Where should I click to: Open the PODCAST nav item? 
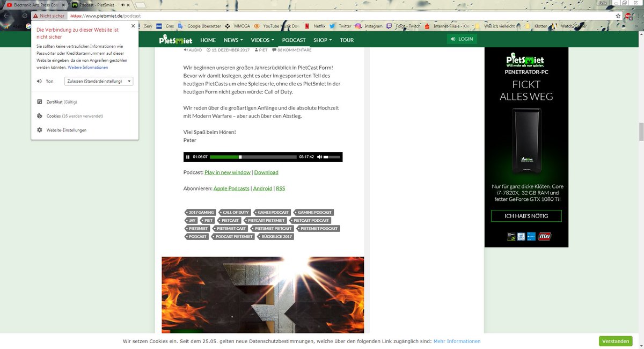point(294,40)
